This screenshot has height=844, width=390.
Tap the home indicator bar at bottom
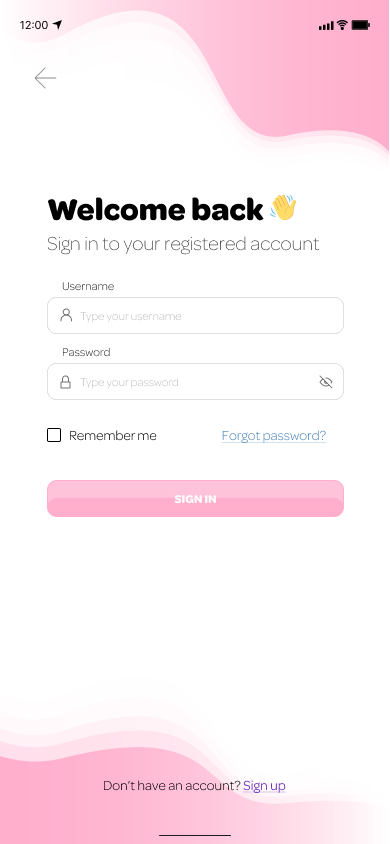pos(195,835)
